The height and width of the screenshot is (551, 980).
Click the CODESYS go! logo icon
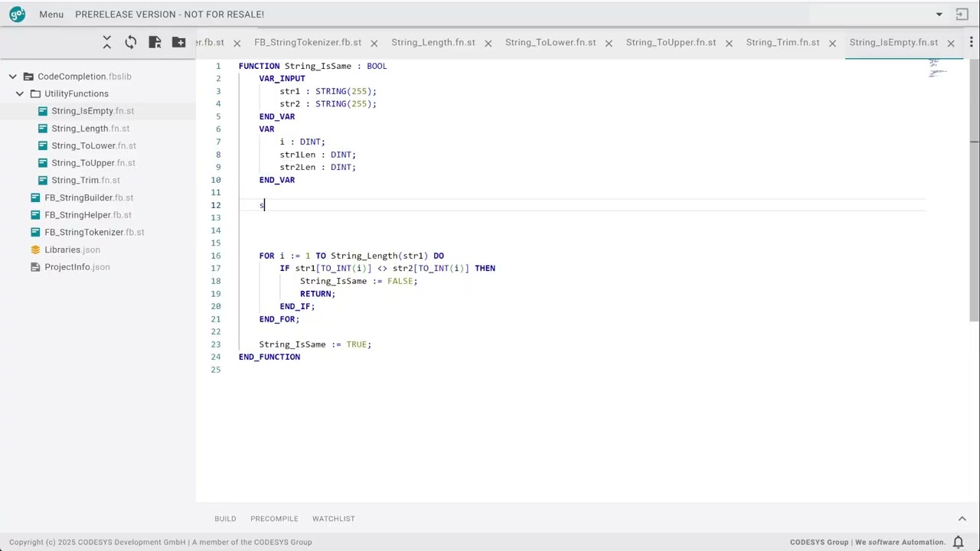click(17, 14)
